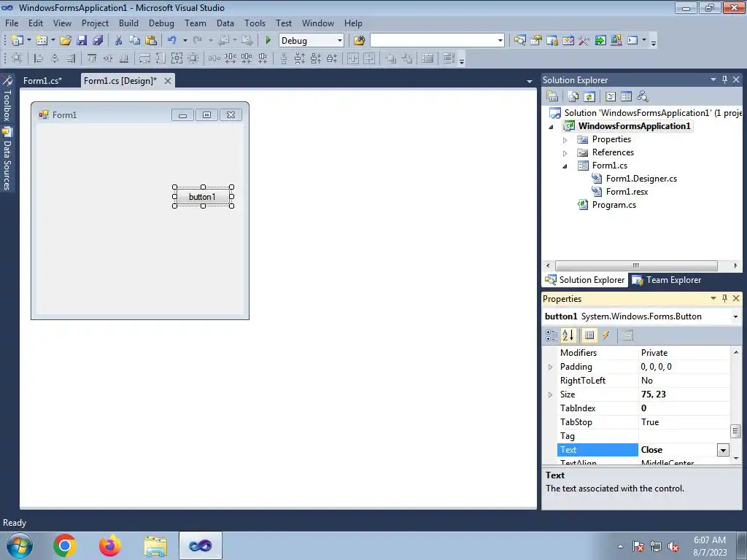Click the Save All icon
The width and height of the screenshot is (747, 560).
98,41
